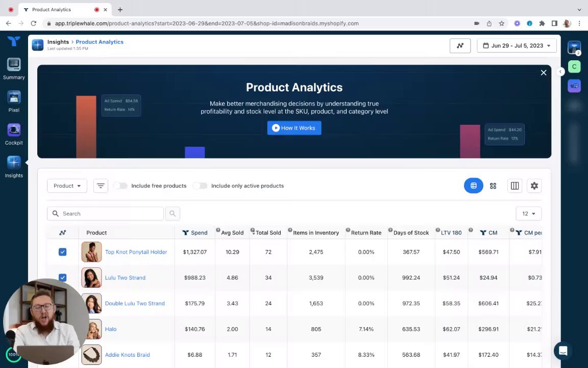Screen dimensions: 588x368
Task: Click the green C avatar in right rail
Action: [574, 66]
